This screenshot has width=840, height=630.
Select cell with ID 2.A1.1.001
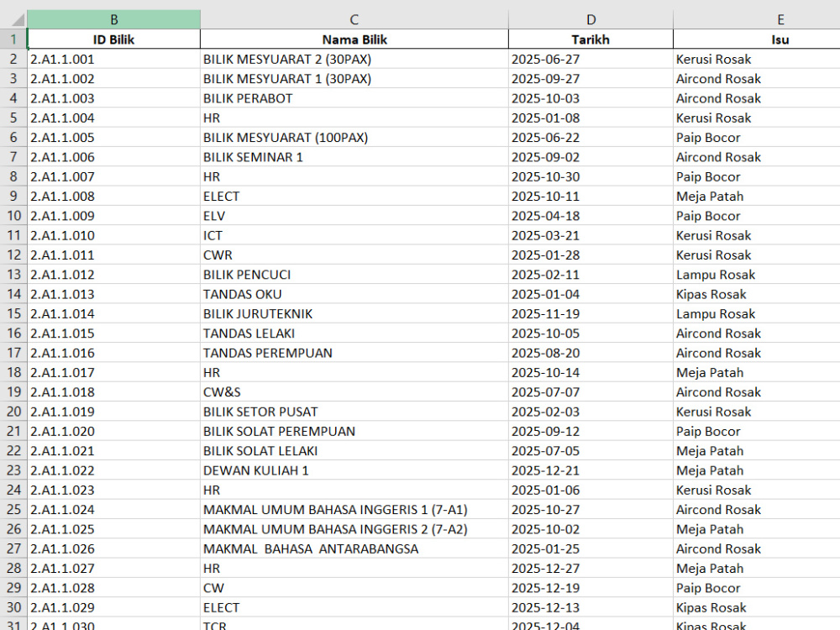[113, 59]
